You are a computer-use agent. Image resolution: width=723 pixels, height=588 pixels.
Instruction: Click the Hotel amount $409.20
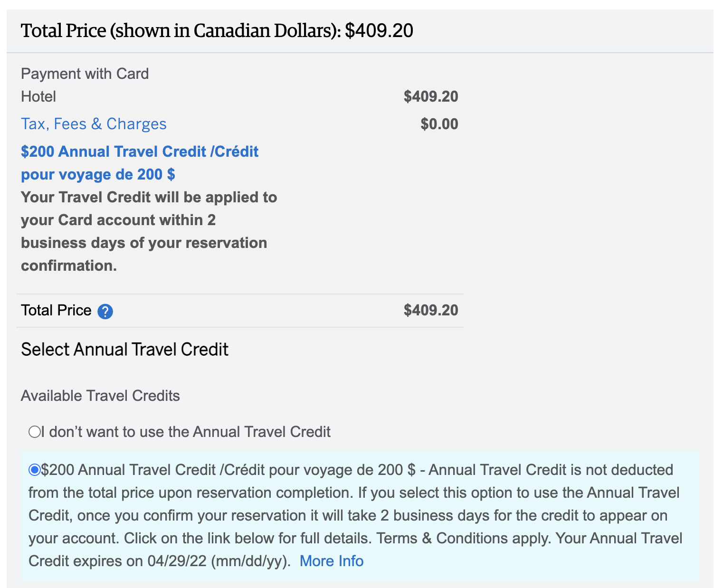click(x=430, y=97)
